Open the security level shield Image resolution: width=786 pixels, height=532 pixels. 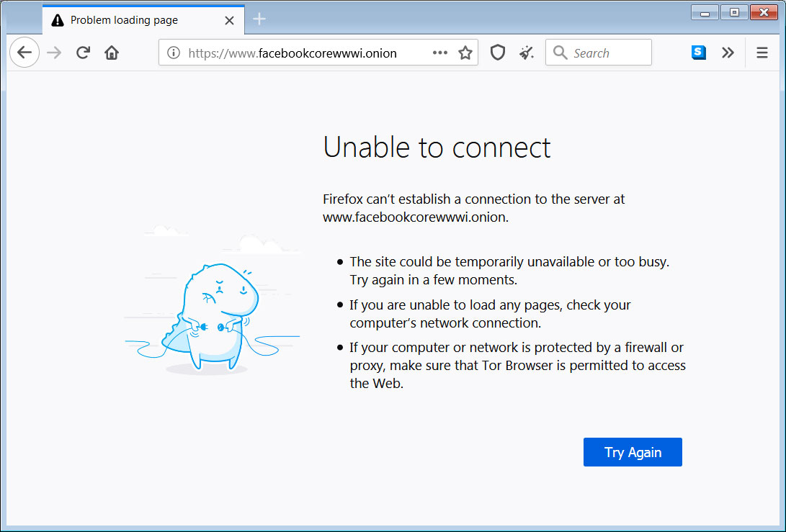pos(497,53)
